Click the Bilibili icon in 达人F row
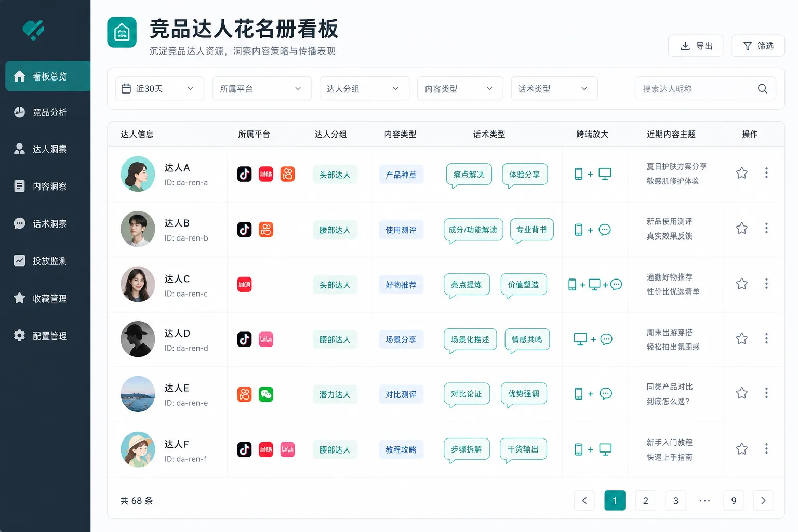Viewport: 798px width, 532px height. click(x=287, y=449)
